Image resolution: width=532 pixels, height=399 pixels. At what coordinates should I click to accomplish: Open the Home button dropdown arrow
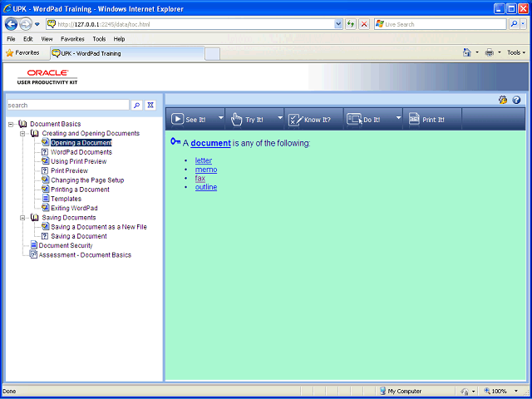[477, 52]
